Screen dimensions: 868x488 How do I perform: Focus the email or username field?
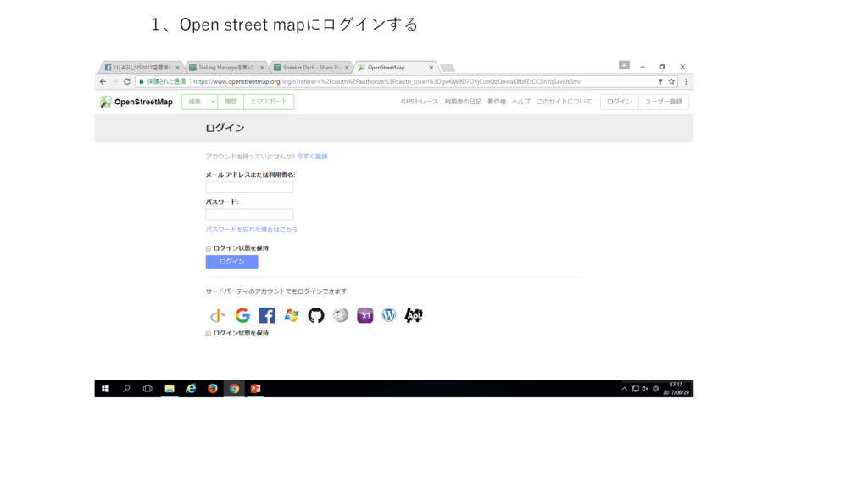tap(250, 187)
